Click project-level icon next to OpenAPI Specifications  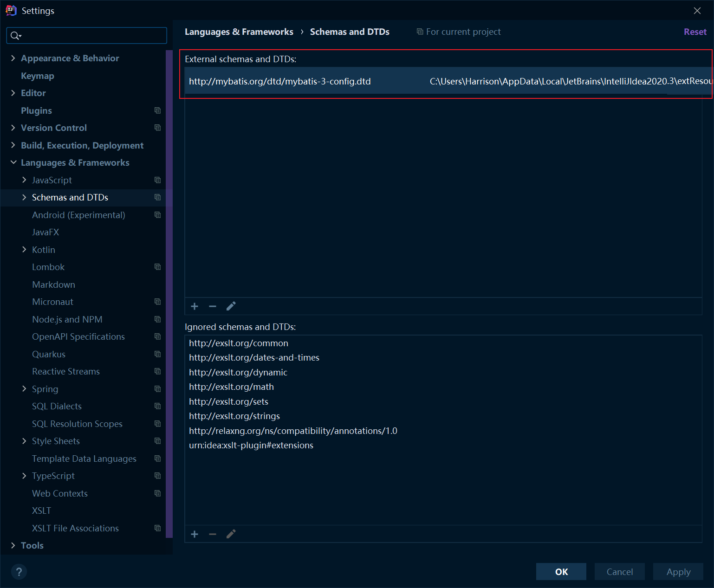(158, 336)
